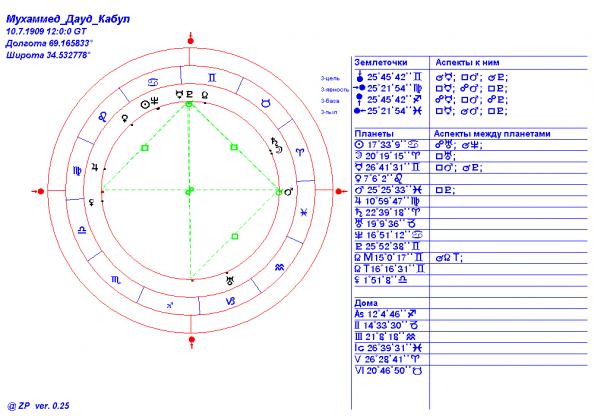This screenshot has width=594, height=416.
Task: Click the green circle at the wheel center
Action: pos(189,192)
